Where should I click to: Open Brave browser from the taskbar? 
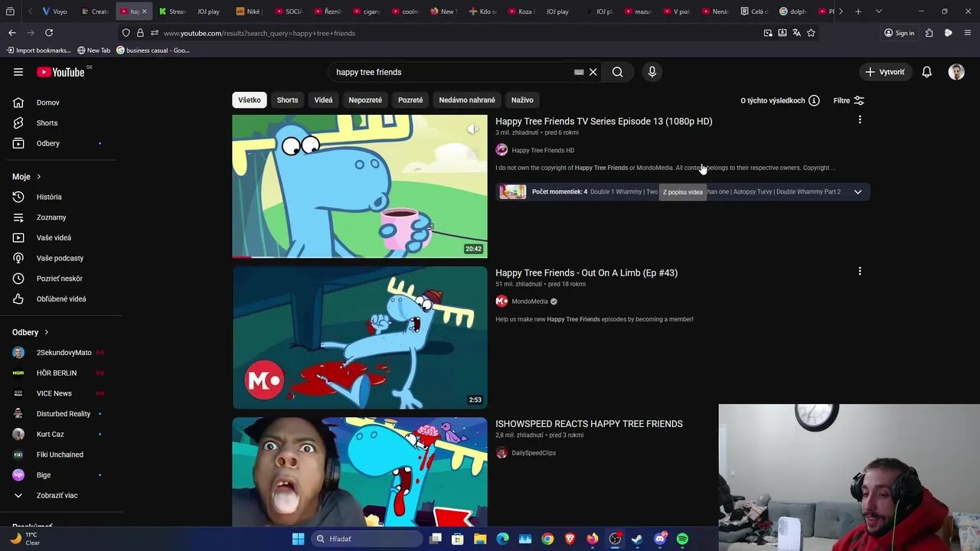coord(570,539)
